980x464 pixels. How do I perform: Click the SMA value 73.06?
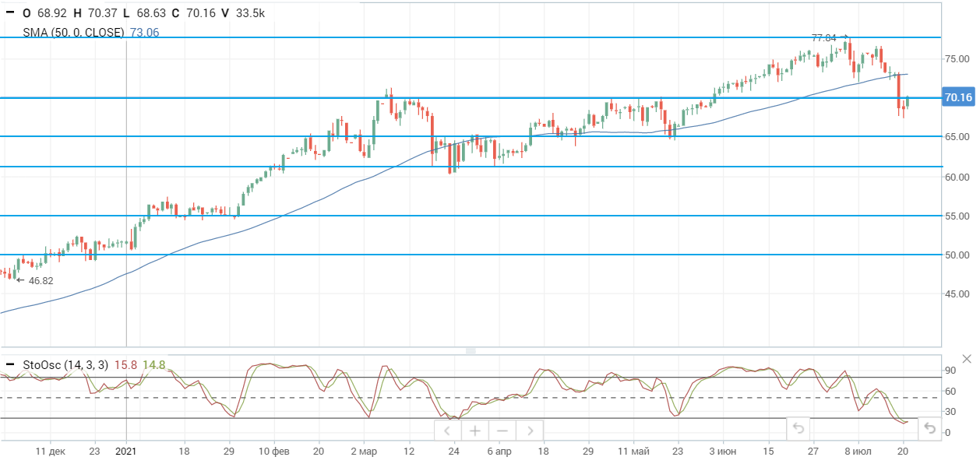coord(144,32)
